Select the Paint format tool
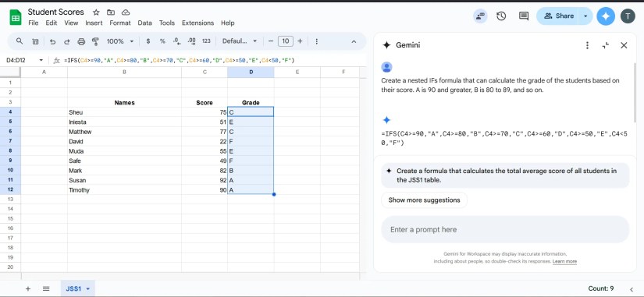 click(x=95, y=41)
